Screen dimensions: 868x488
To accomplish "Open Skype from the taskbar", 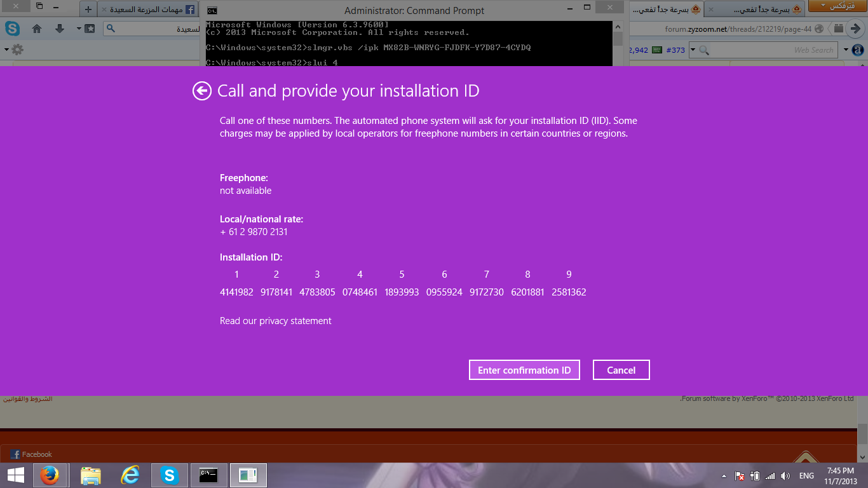I will (x=170, y=475).
